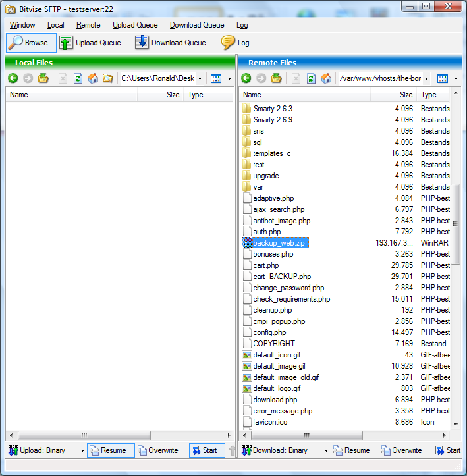Select templates_c folder

click(272, 153)
